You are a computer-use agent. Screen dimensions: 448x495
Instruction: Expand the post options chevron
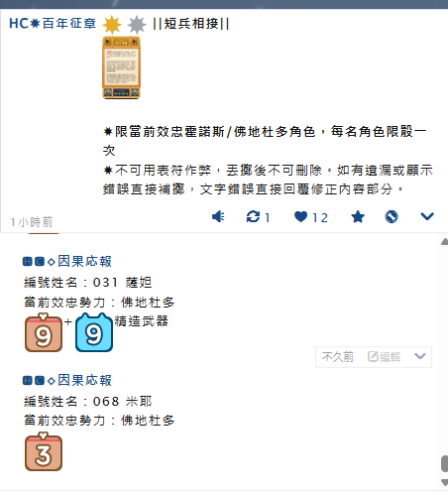coord(427,216)
